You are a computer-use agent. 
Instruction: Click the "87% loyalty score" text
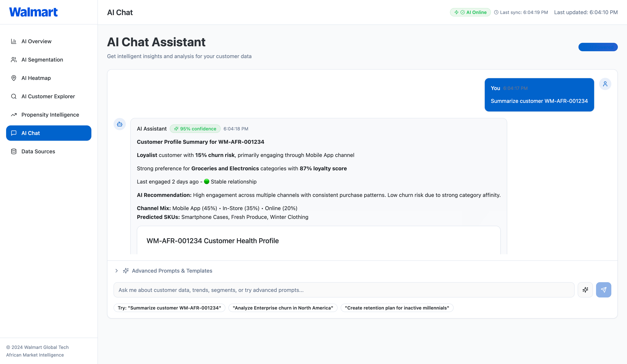click(323, 168)
